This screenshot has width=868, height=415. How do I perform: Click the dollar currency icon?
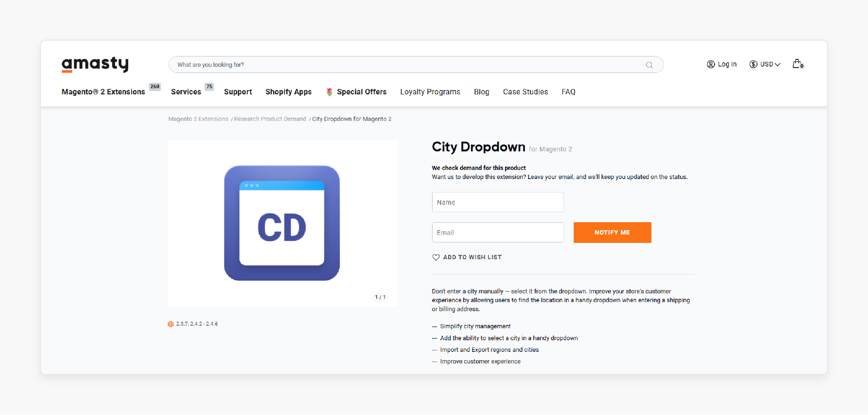click(x=753, y=64)
